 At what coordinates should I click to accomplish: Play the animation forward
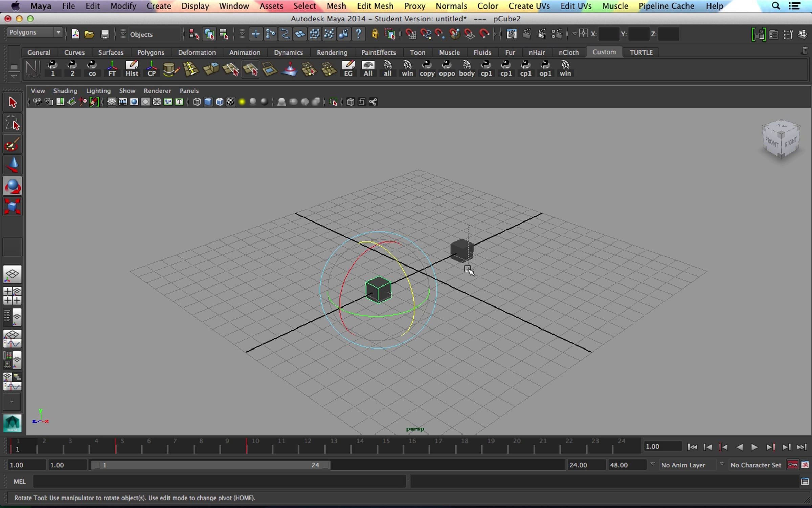754,447
